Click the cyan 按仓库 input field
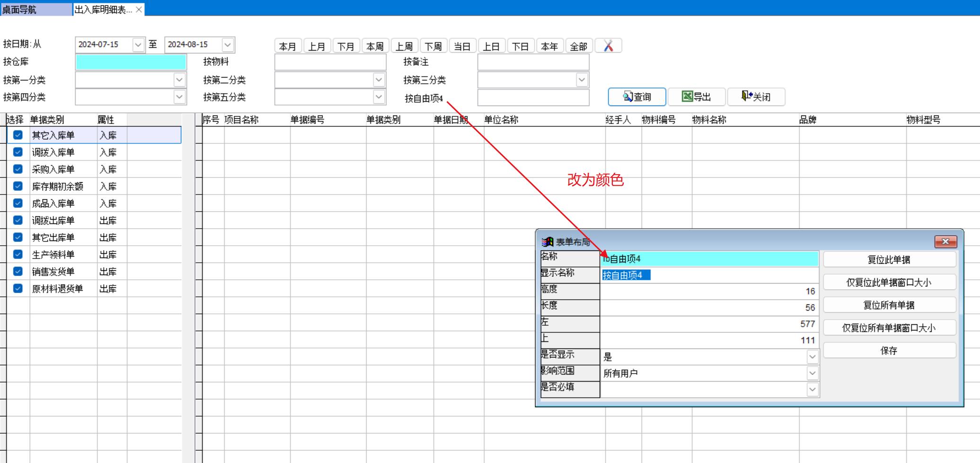 pos(131,62)
